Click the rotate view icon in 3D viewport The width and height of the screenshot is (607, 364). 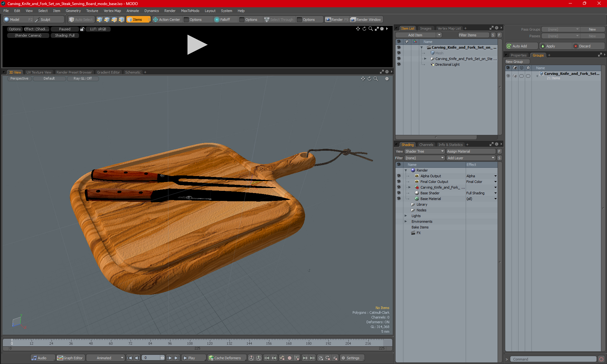click(369, 79)
